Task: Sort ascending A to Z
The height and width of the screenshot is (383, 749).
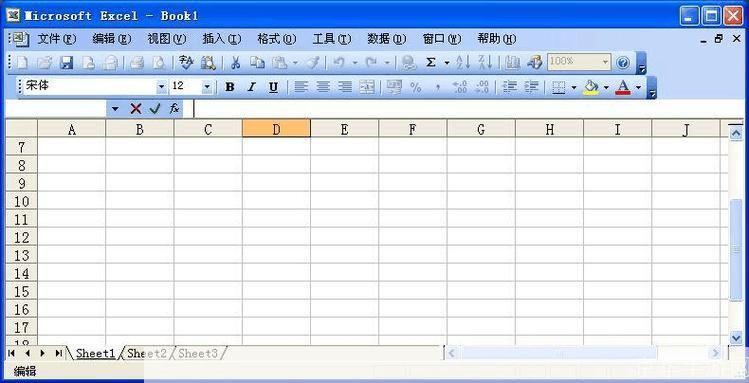Action: click(x=463, y=63)
